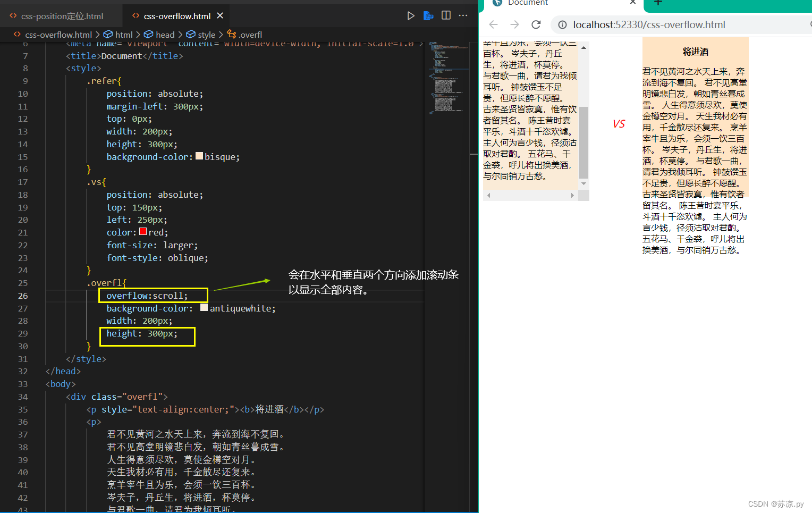Screen dimensions: 812x513
Task: Click the scroll-up arrow of overflow box
Action: [583, 47]
